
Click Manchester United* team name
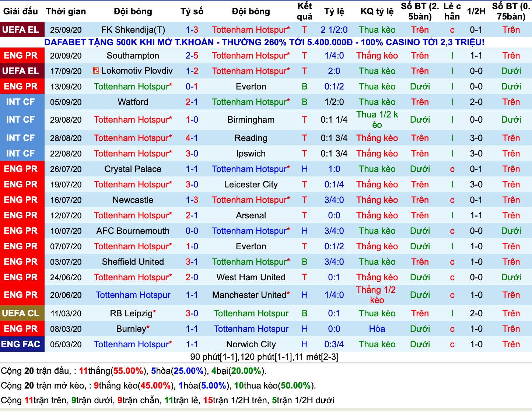point(251,295)
